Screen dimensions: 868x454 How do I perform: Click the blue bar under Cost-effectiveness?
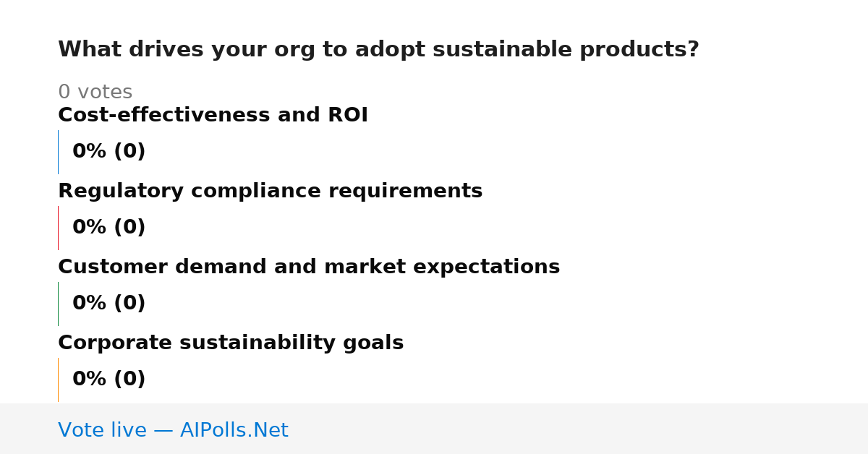(58, 152)
